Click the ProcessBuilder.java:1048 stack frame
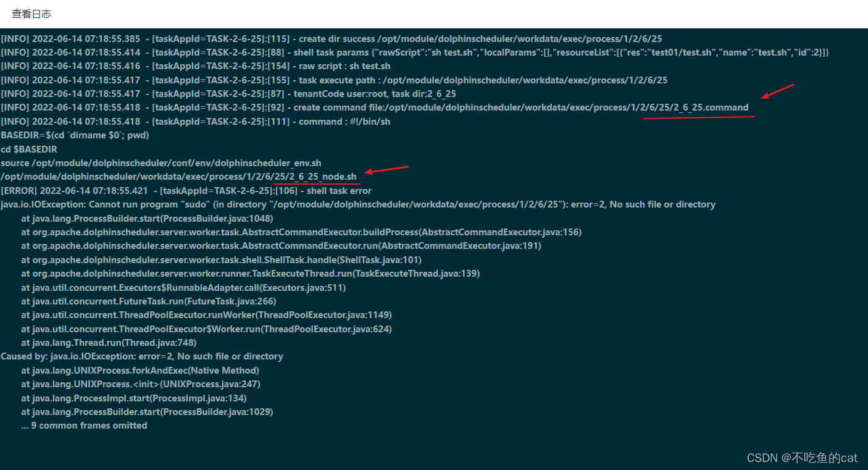The width and height of the screenshot is (868, 470). (x=147, y=219)
